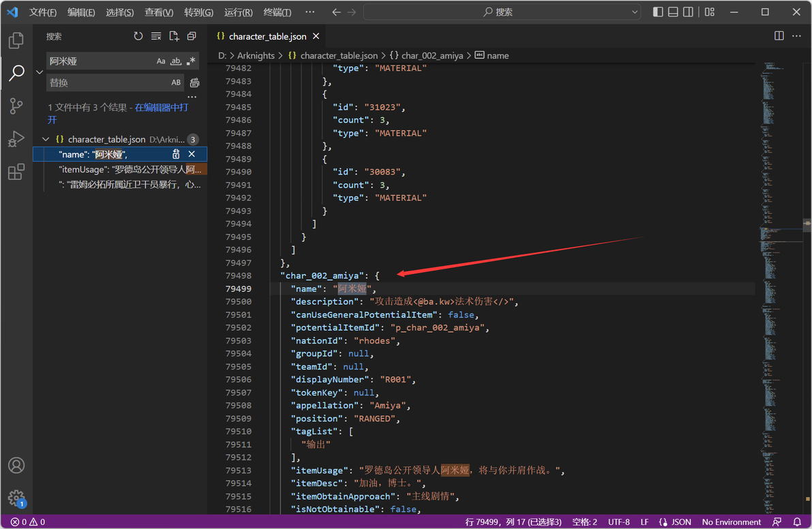Screen dimensions: 812x529
Task: Split the editor to the right
Action: coord(779,35)
